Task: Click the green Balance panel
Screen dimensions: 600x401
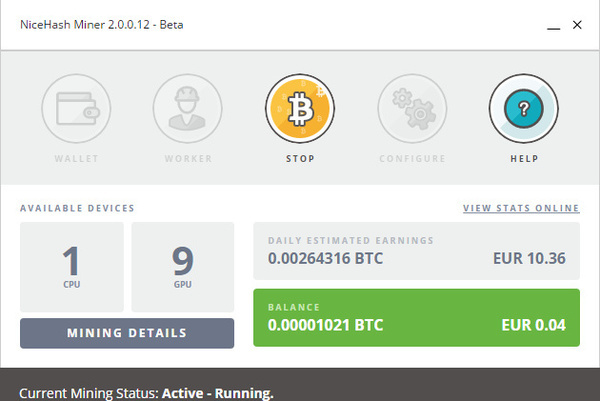Action: coord(416,318)
